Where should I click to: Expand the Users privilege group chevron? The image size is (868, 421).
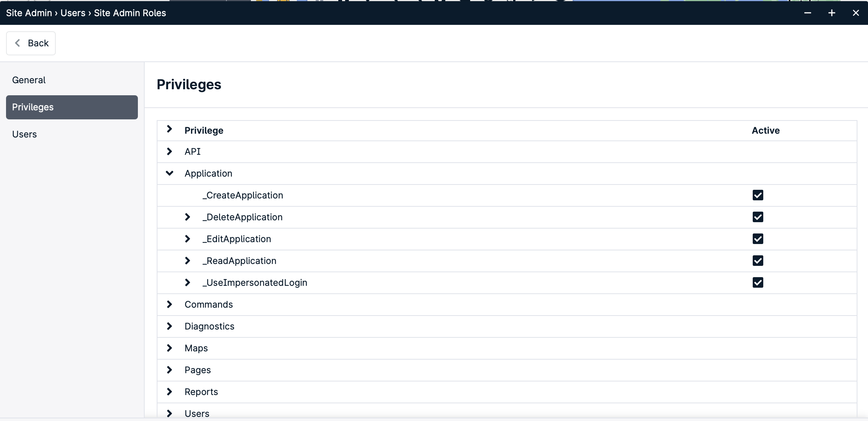tap(170, 413)
